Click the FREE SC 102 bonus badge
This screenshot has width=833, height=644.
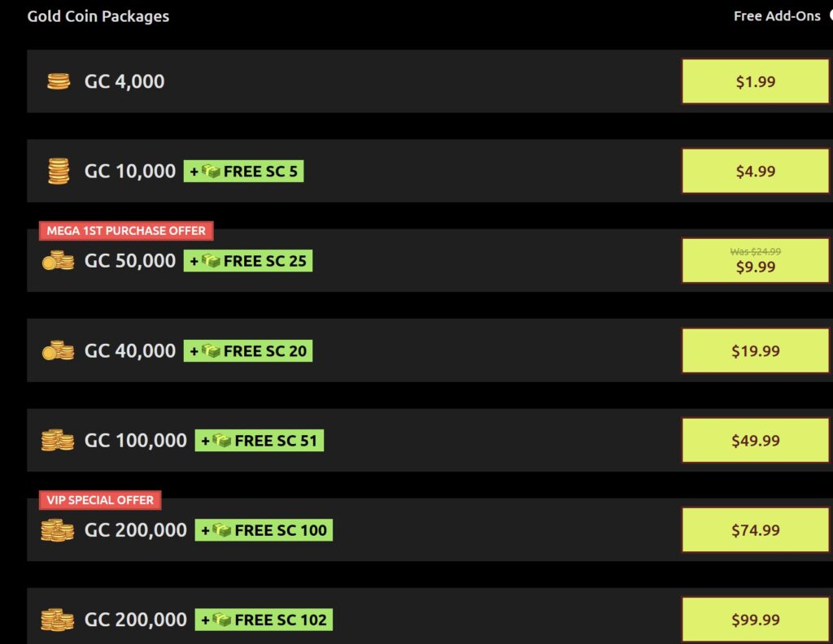pyautogui.click(x=264, y=620)
